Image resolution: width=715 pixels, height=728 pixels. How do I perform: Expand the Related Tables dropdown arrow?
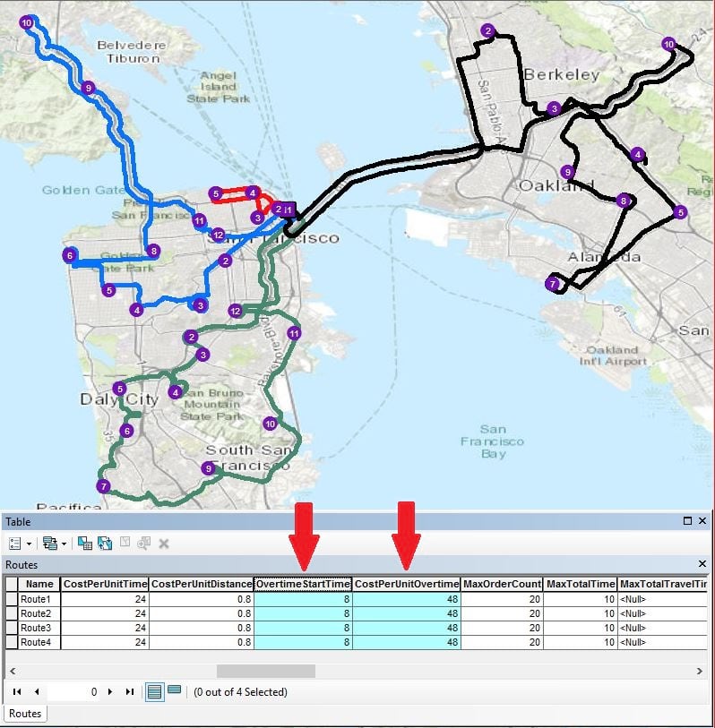click(x=65, y=544)
